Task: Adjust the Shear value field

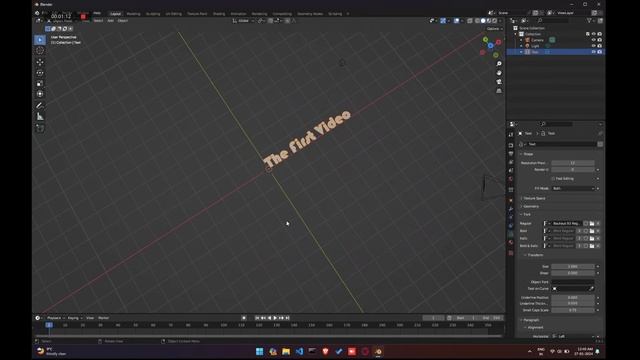Action: click(x=573, y=273)
